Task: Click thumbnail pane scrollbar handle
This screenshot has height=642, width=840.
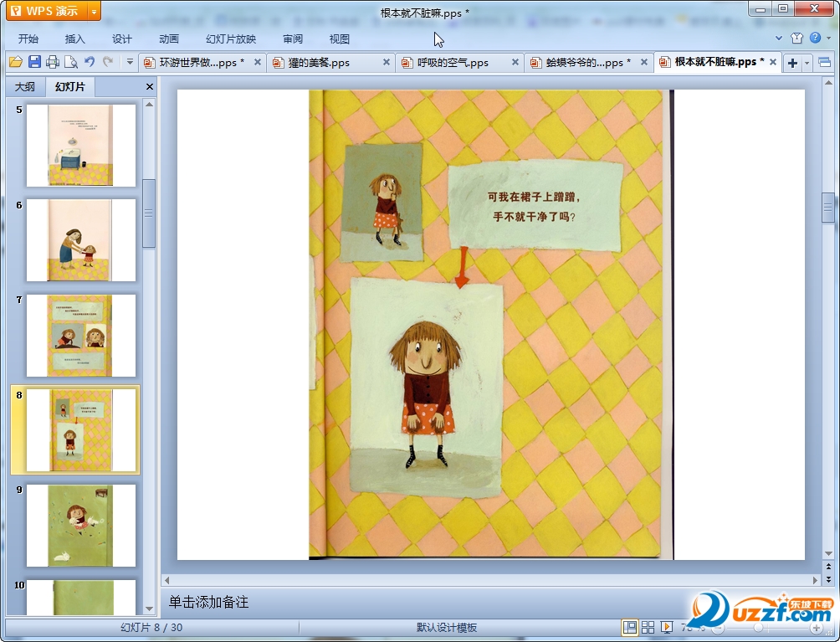Action: pyautogui.click(x=149, y=213)
